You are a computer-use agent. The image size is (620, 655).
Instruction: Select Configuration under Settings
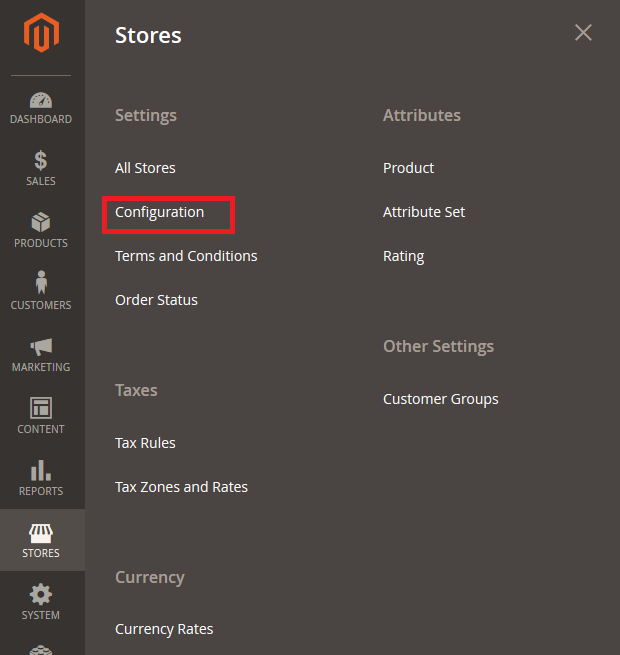click(160, 212)
